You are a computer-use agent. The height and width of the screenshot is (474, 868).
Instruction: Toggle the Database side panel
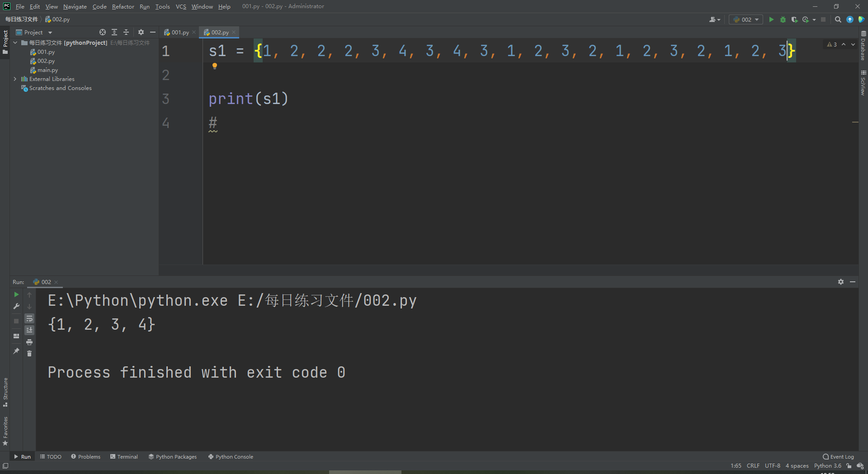pyautogui.click(x=863, y=46)
